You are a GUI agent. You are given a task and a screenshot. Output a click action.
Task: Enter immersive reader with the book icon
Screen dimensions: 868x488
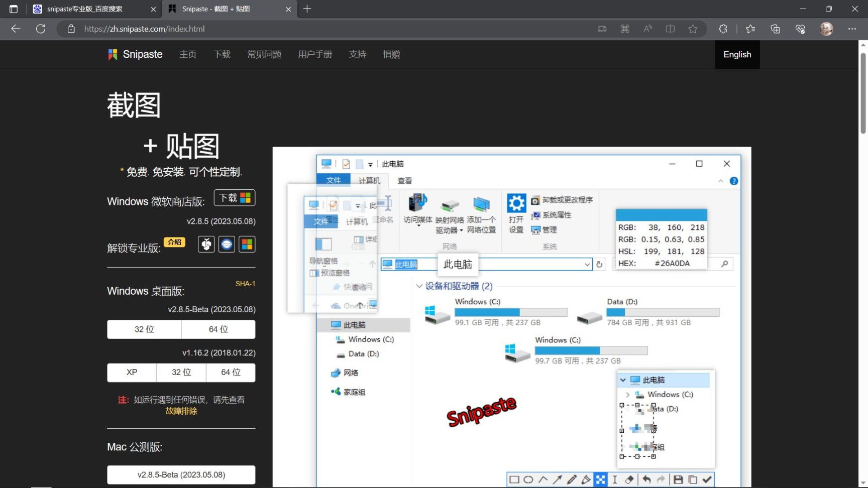[x=670, y=29]
